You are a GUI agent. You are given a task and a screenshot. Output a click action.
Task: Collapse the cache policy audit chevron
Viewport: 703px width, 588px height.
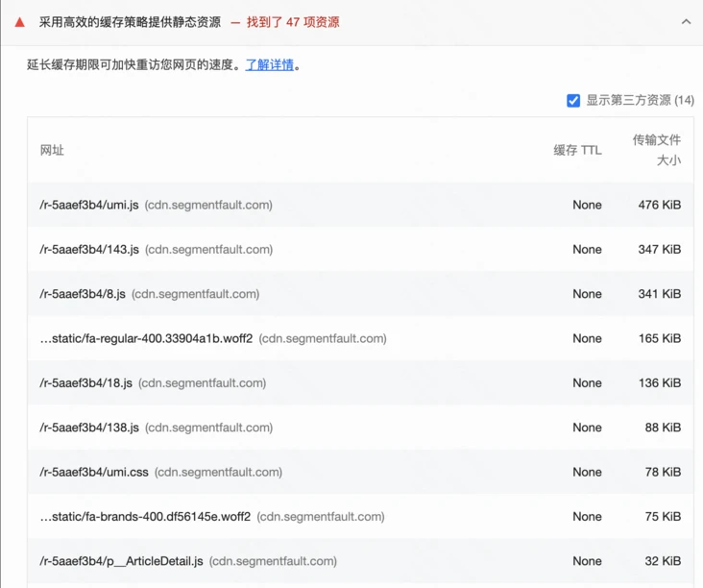coord(686,21)
